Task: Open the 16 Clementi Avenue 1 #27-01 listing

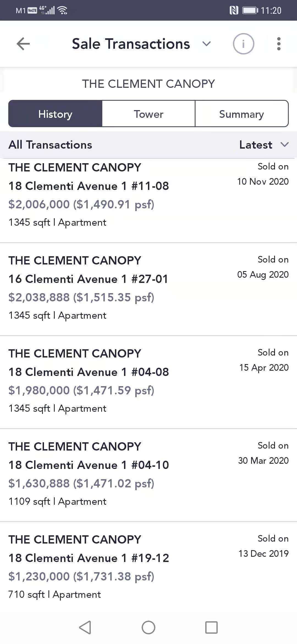Action: (148, 288)
